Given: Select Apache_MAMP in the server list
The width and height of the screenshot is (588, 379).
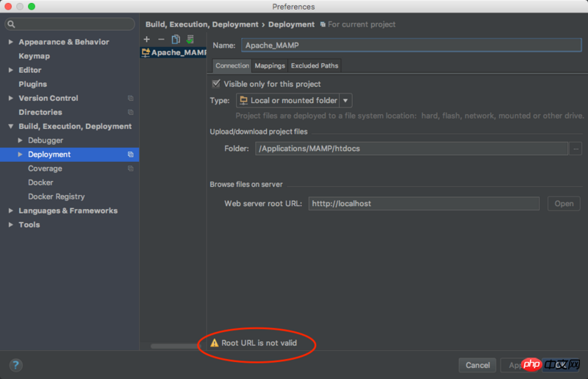Looking at the screenshot, I should [x=173, y=52].
